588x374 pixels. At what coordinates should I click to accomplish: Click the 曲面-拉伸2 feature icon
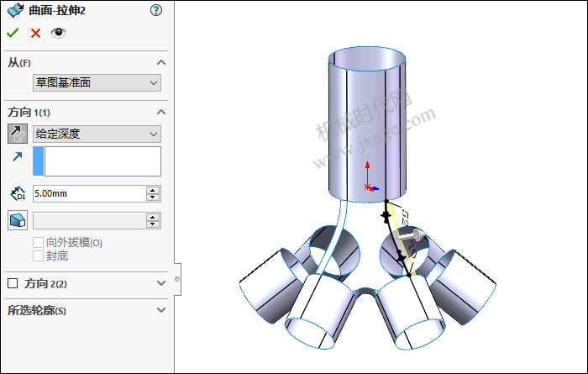click(x=15, y=10)
